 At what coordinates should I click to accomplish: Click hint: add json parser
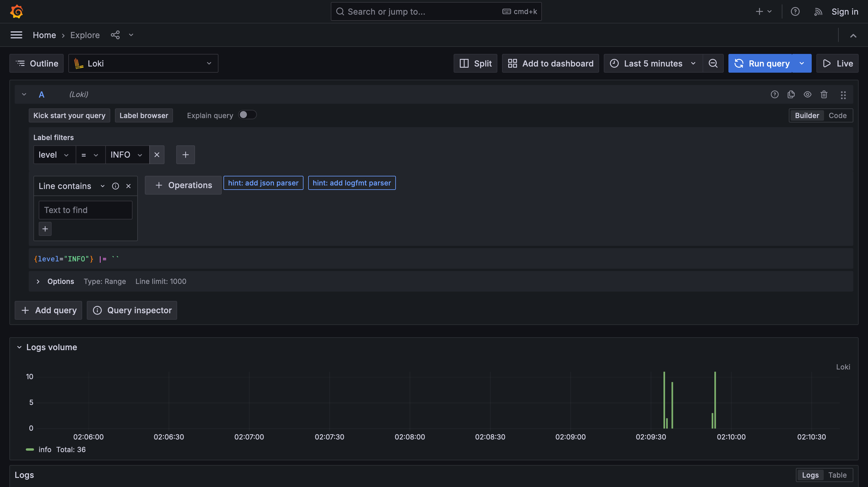(x=263, y=183)
